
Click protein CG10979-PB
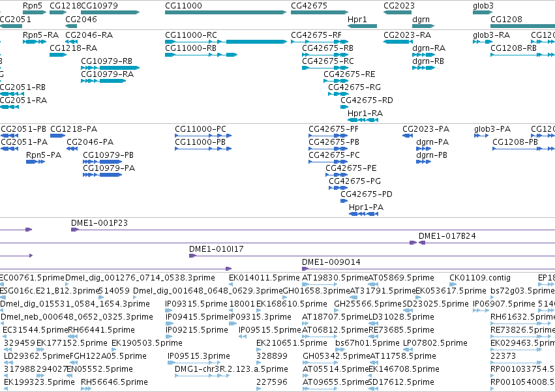[102, 162]
